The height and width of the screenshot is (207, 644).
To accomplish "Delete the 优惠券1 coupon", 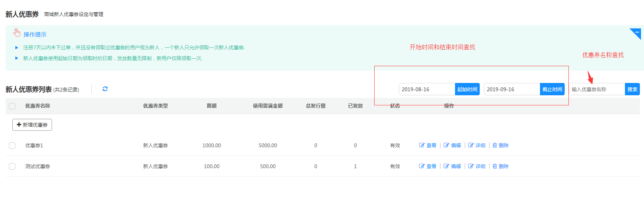I will pyautogui.click(x=500, y=145).
